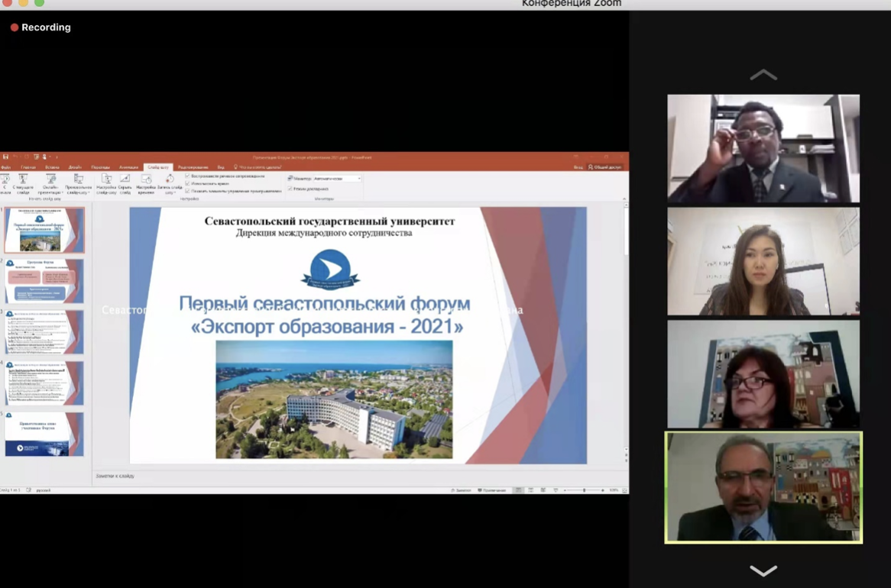Viewport: 891px width, 588px height.
Task: Toggle Presenter View checkbox
Action: [290, 189]
